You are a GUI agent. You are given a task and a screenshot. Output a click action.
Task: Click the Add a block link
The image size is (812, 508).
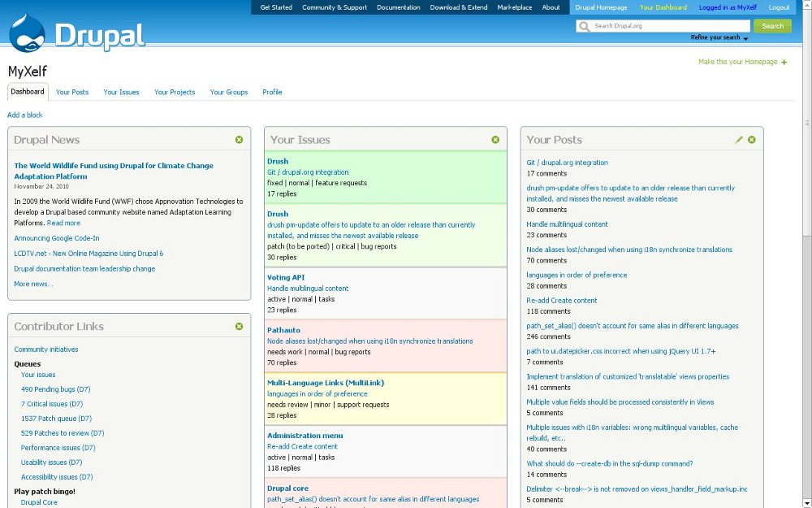point(25,115)
